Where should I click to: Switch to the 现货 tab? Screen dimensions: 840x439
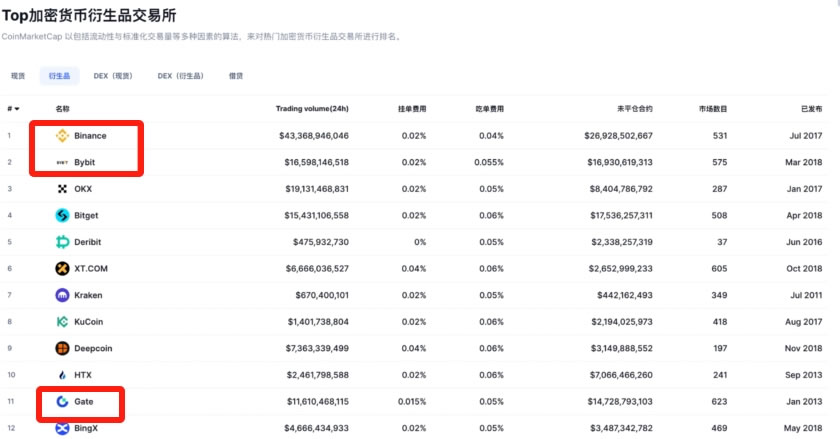coord(18,75)
